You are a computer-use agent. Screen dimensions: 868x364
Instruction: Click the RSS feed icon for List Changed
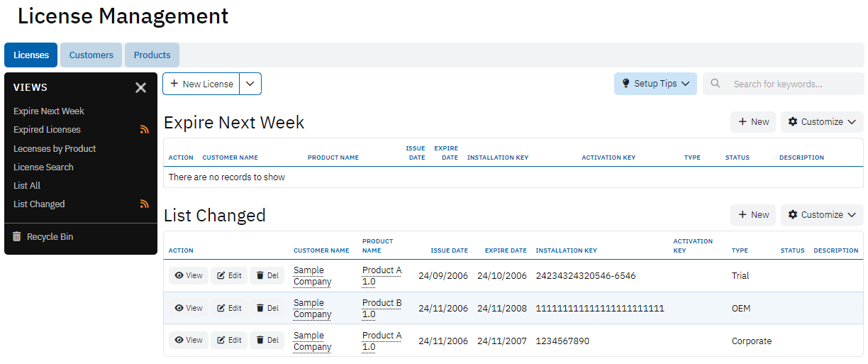pyautogui.click(x=145, y=204)
